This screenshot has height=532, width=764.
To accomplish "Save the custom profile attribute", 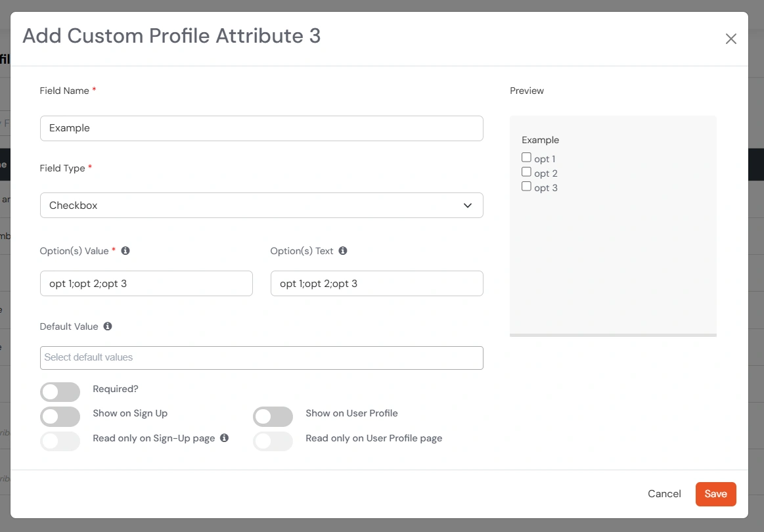I will click(x=715, y=494).
